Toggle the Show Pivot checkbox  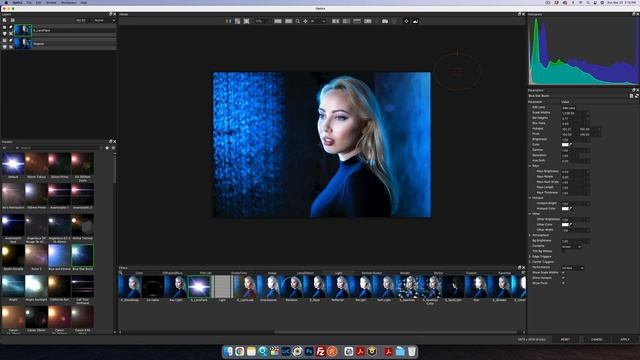pos(564,283)
